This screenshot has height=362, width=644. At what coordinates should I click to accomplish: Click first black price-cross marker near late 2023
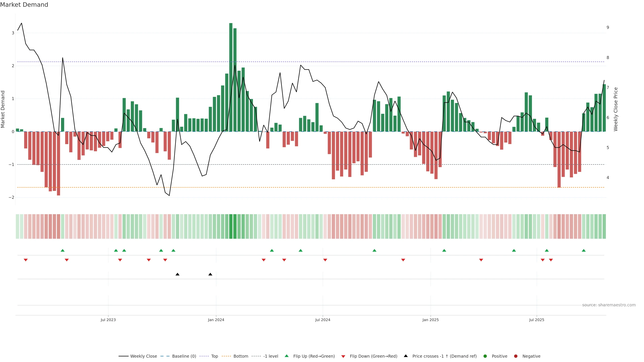point(177,274)
